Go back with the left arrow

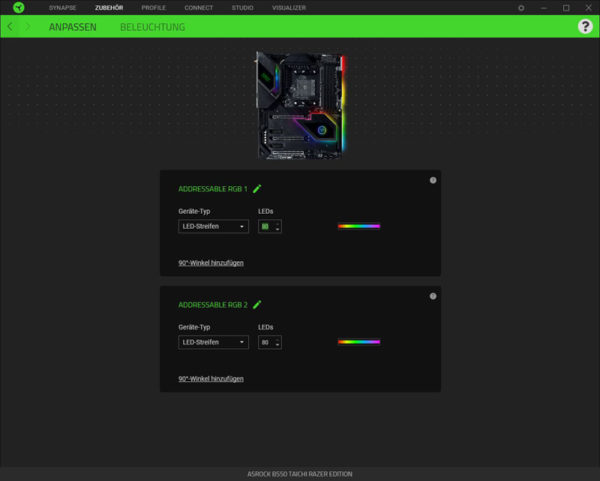tap(10, 26)
